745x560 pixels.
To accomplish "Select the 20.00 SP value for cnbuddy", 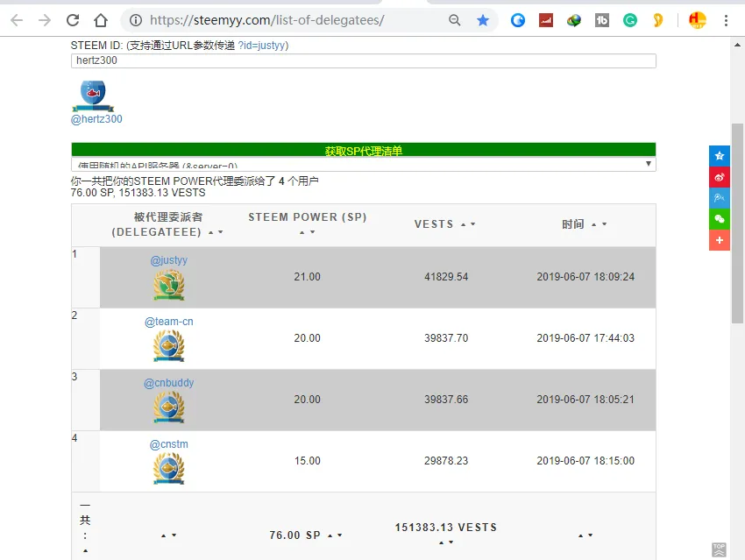I will click(x=308, y=400).
